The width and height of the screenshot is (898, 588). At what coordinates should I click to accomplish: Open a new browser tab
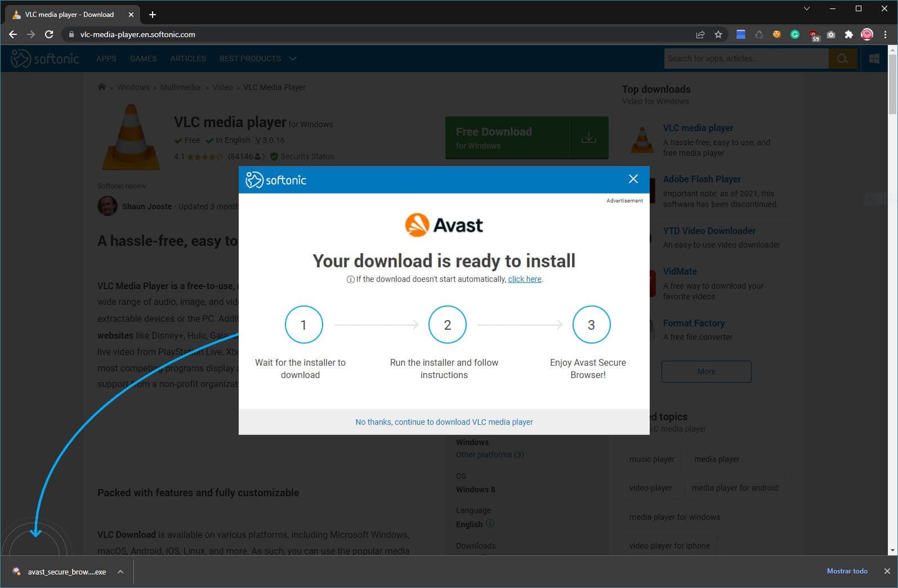point(153,15)
